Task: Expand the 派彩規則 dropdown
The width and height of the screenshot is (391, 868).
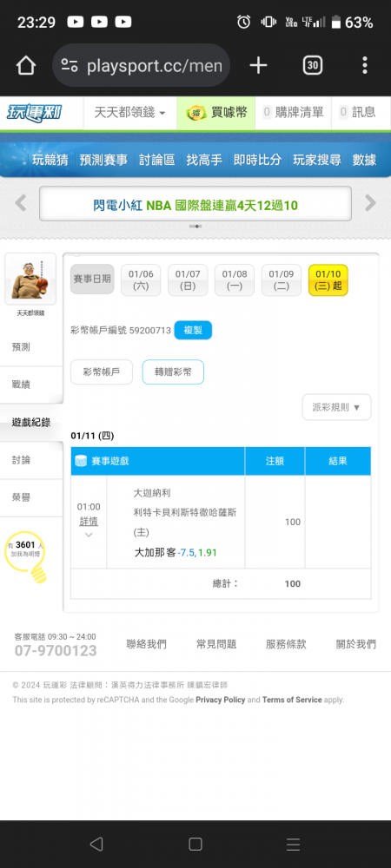Action: 337,407
